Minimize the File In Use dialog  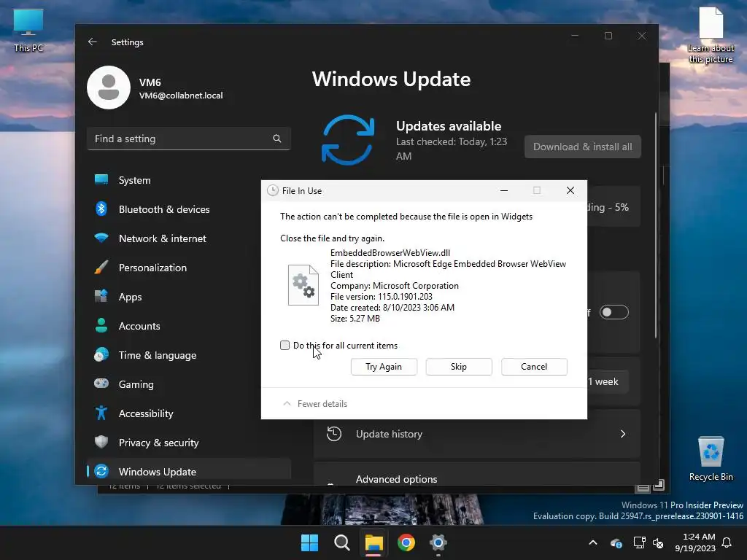(504, 190)
